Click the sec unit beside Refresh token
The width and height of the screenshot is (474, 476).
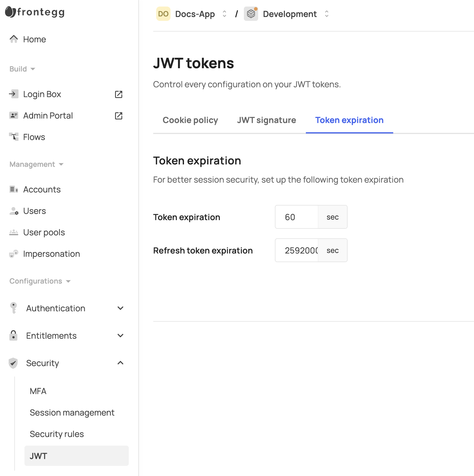tap(333, 250)
